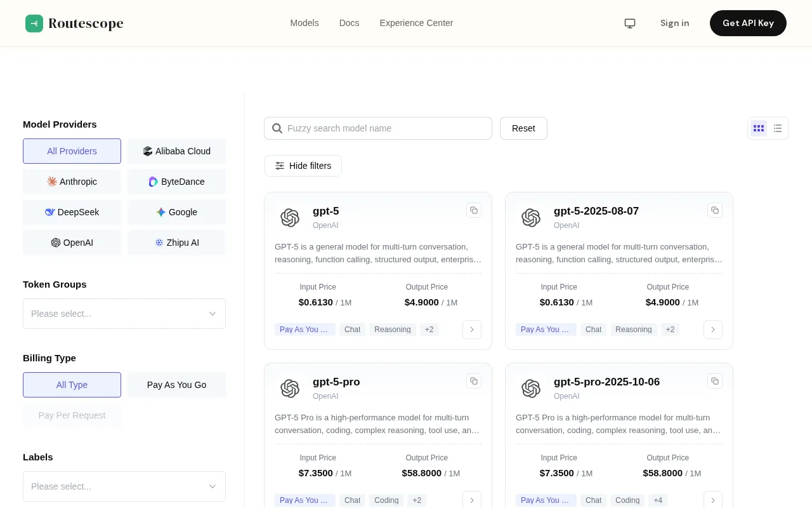Select All Providers filter
812x508 pixels.
(72, 151)
